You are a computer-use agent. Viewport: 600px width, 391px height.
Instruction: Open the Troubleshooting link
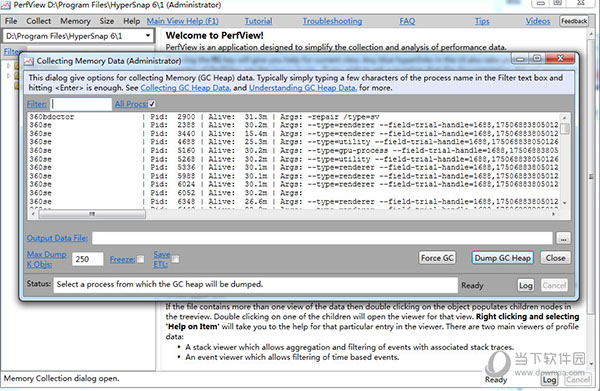tap(332, 21)
